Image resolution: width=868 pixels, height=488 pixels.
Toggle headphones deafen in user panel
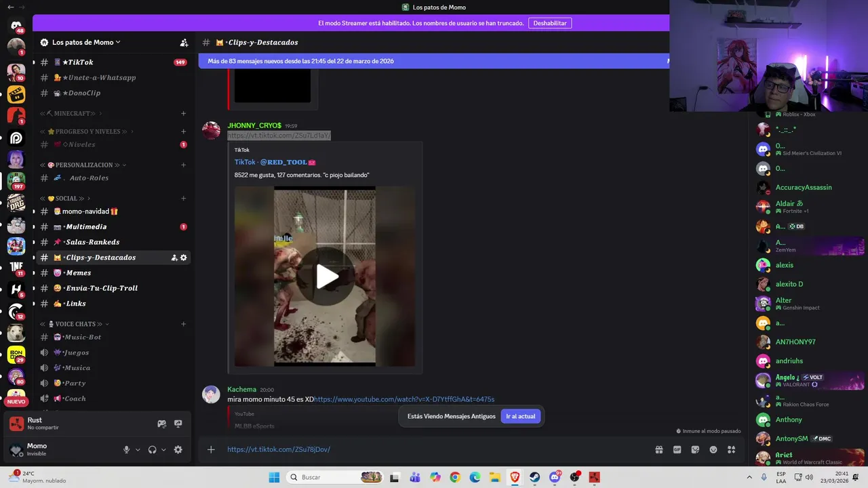click(153, 449)
